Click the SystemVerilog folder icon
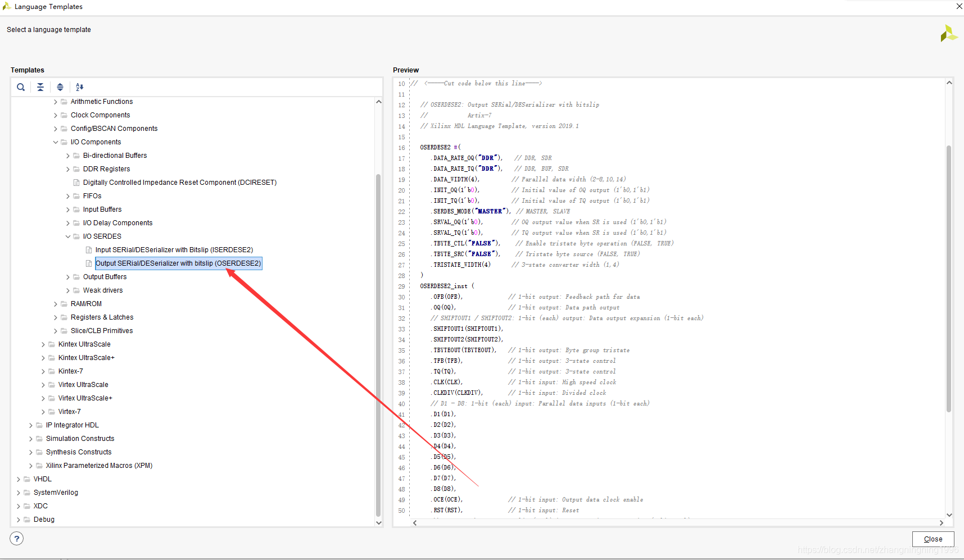The image size is (964, 560). tap(27, 493)
